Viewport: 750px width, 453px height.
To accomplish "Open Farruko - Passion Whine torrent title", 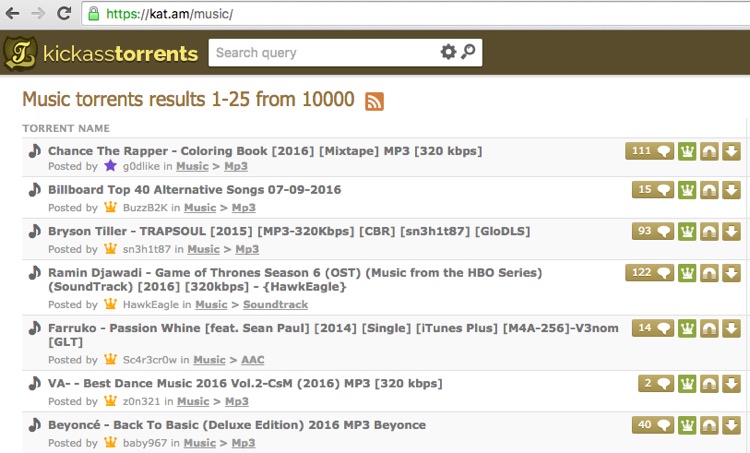I will click(333, 335).
